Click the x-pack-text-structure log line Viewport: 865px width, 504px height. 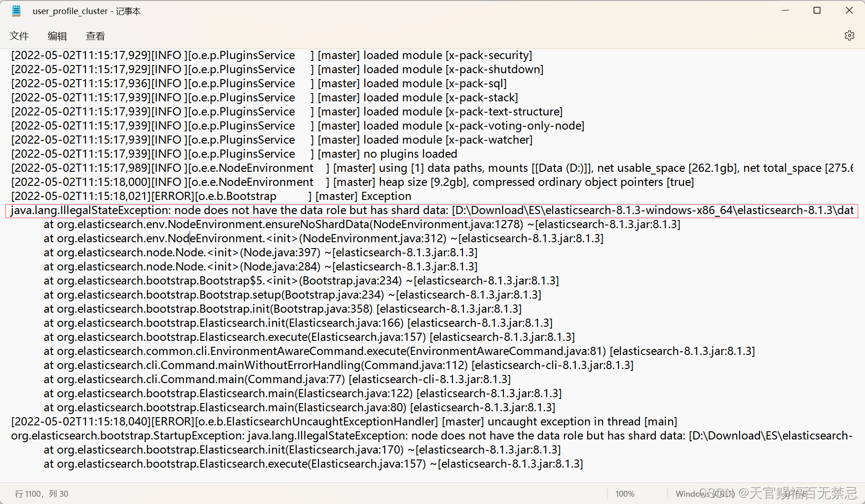287,112
